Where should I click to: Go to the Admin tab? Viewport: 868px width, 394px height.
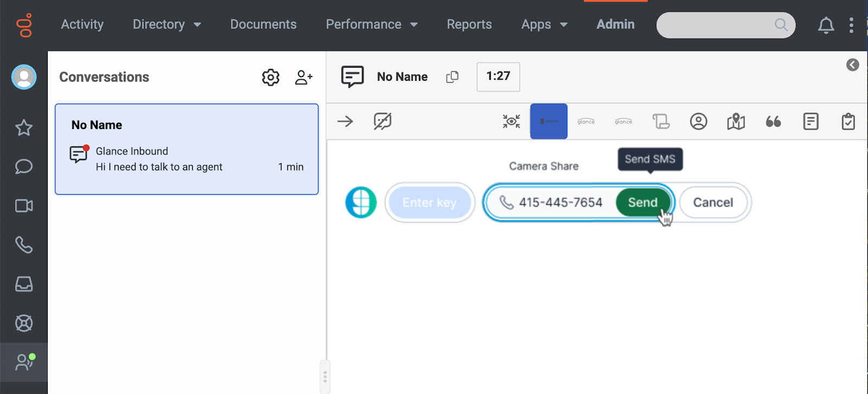[615, 24]
